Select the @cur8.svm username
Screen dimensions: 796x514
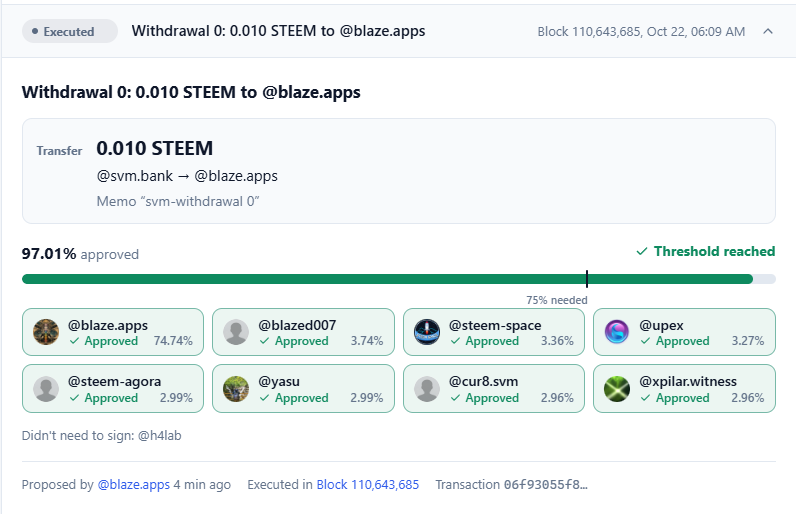pos(483,382)
